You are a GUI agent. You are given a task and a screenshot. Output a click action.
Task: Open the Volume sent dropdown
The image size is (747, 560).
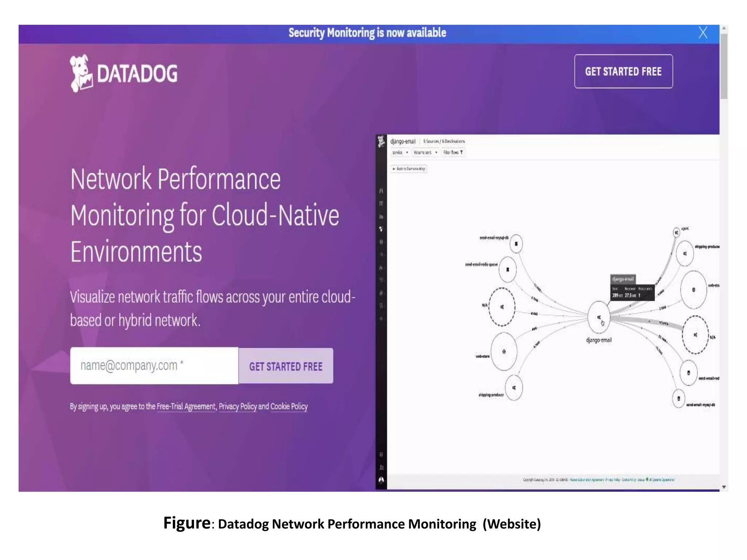(x=425, y=152)
